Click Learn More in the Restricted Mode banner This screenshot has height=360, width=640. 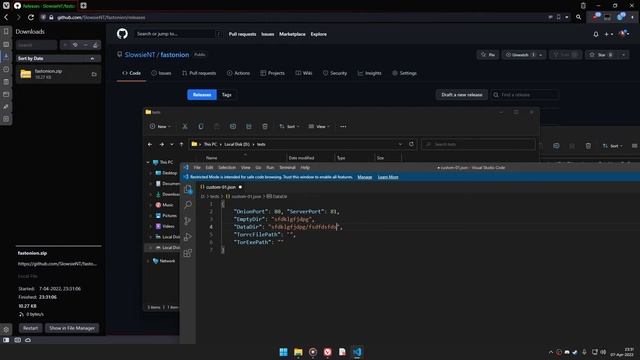coord(388,177)
